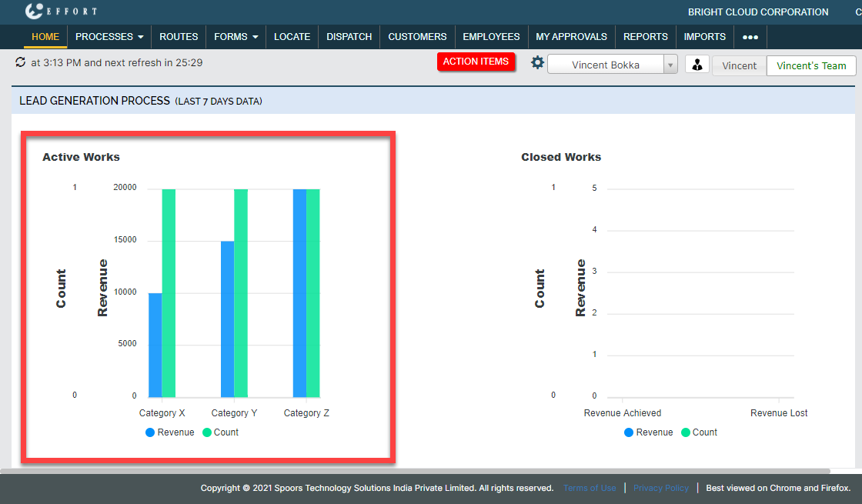Click the Effort logo
The image size is (862, 504).
point(62,12)
